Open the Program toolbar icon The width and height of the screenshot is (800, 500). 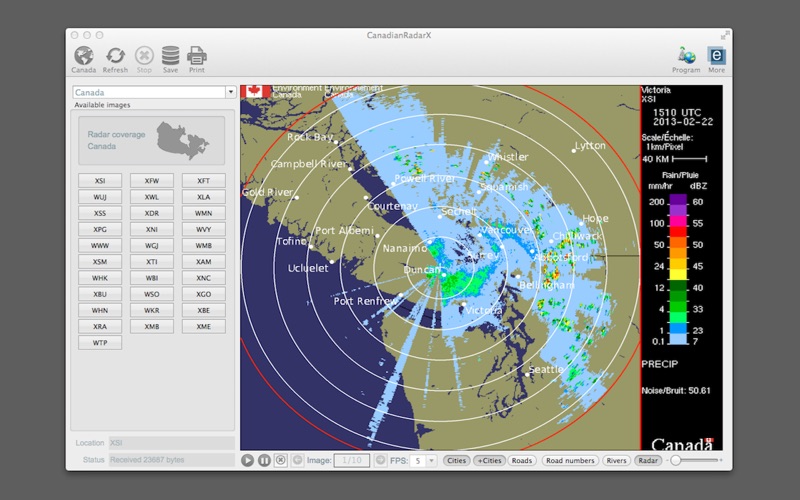(686, 56)
